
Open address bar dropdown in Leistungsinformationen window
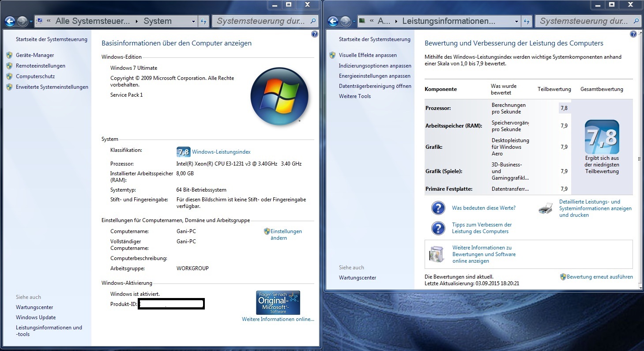516,21
